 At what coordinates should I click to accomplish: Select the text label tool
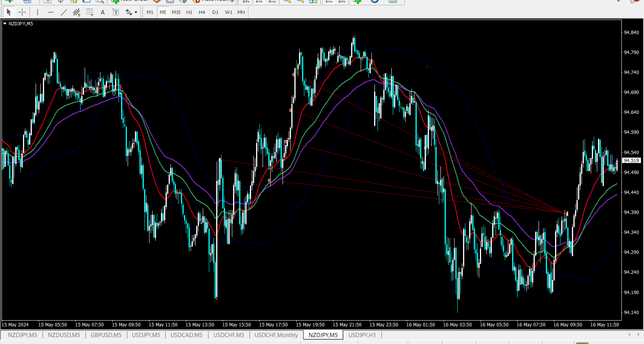pos(116,12)
